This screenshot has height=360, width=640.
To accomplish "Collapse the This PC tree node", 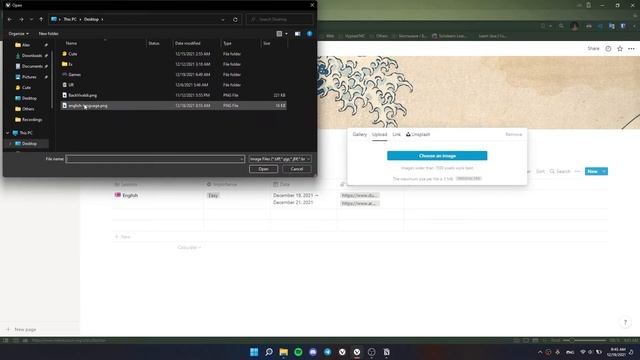I will click(7, 133).
